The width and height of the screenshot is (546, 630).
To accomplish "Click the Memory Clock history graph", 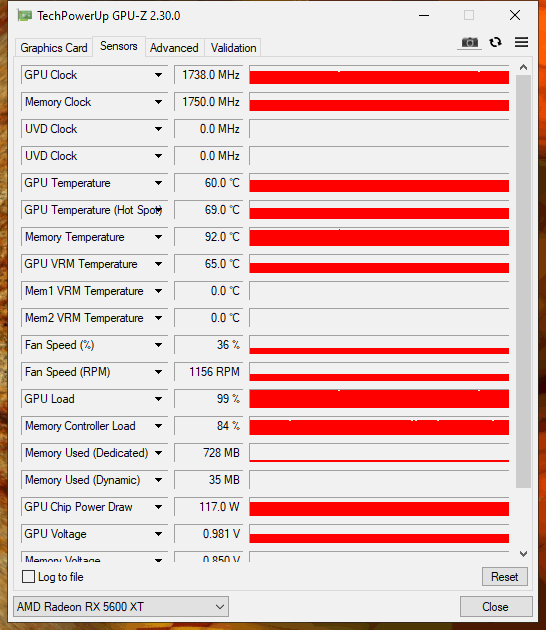I will coord(379,102).
